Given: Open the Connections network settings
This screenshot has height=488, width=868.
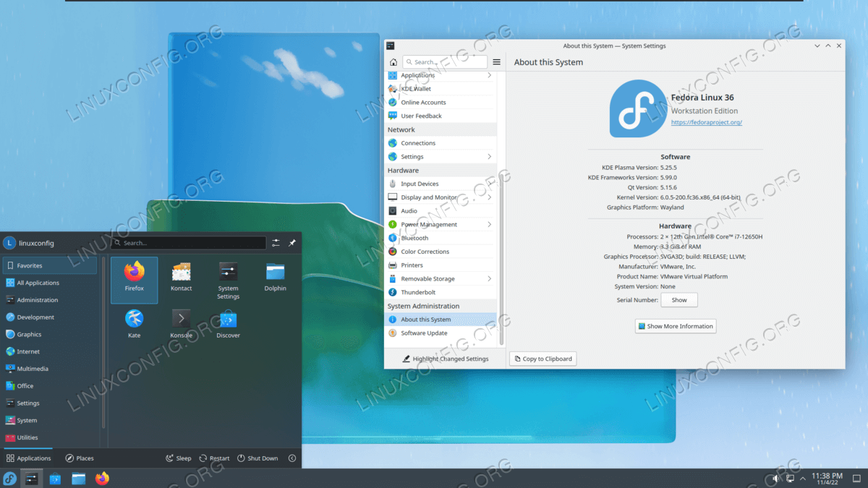Looking at the screenshot, I should (x=441, y=143).
